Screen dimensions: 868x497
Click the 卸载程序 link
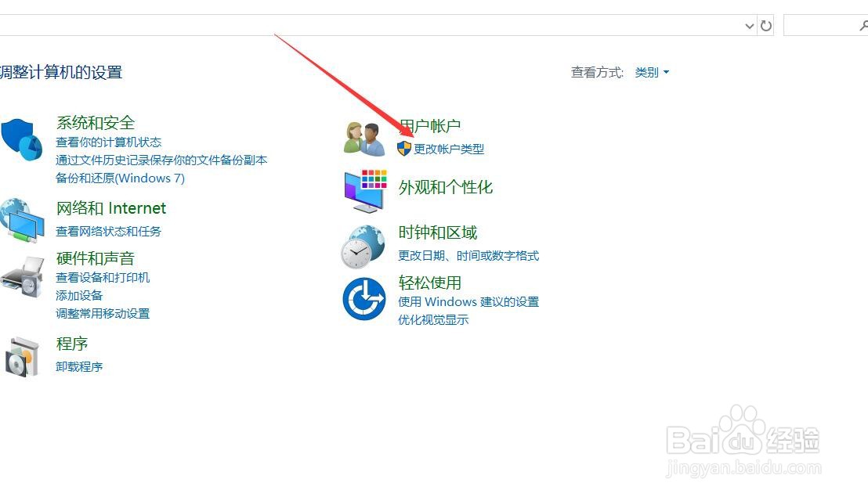coord(79,366)
